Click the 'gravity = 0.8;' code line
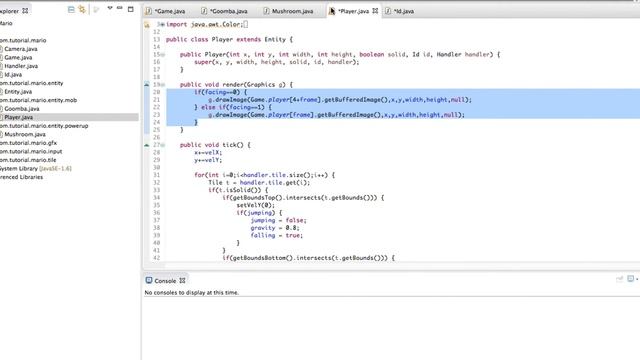Screen dimensions: 640x360 275,228
